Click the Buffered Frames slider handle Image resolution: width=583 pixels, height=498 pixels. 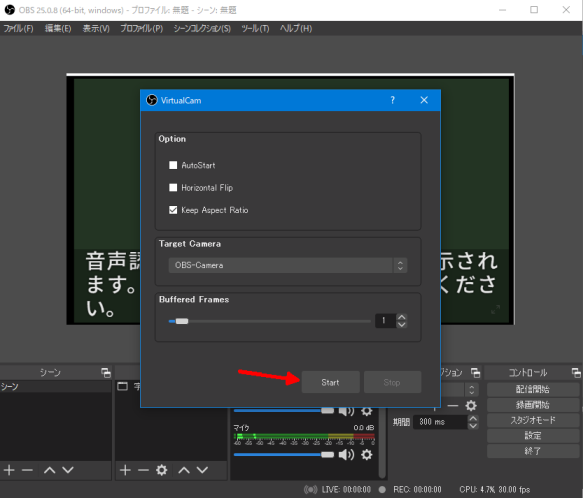pyautogui.click(x=182, y=321)
